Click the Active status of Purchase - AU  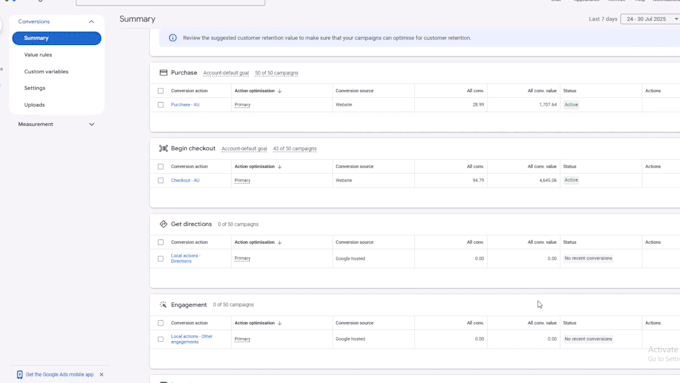[x=571, y=105]
